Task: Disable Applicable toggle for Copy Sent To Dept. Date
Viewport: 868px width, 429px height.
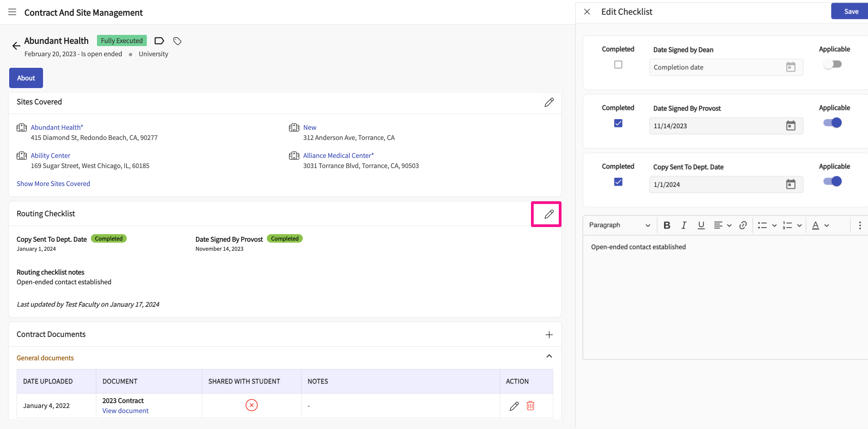Action: (832, 181)
